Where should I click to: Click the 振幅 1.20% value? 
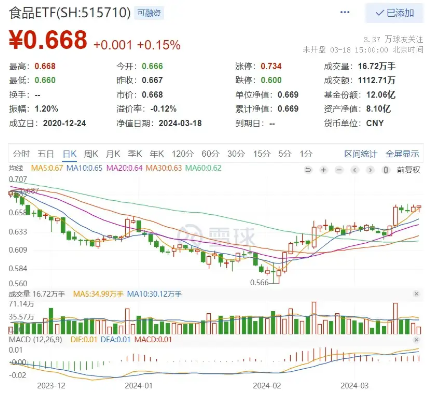(46, 109)
